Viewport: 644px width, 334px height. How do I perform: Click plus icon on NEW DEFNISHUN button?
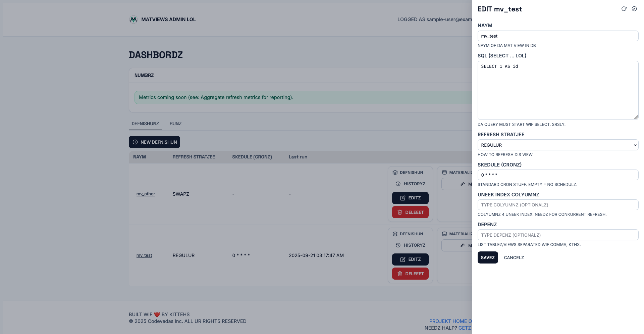coord(135,142)
